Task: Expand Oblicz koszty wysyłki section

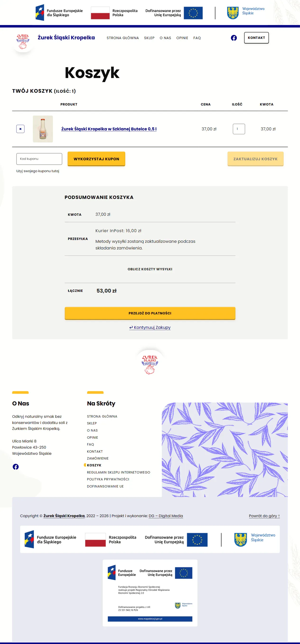Action: [150, 269]
